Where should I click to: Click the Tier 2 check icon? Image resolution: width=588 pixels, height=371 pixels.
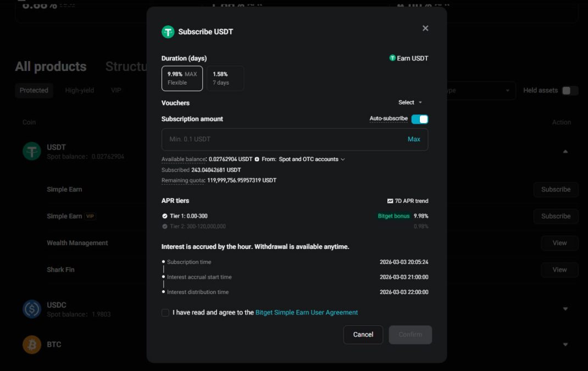click(165, 226)
